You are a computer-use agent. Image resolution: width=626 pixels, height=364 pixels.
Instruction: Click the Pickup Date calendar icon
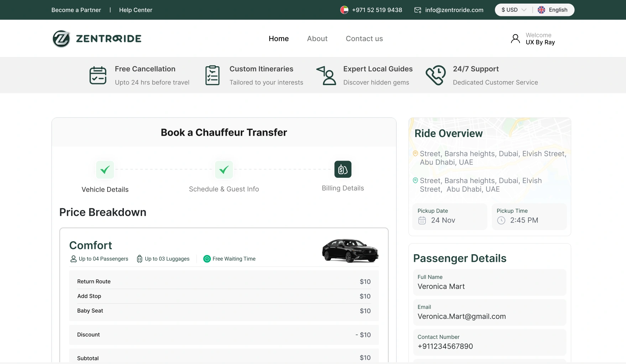click(422, 220)
